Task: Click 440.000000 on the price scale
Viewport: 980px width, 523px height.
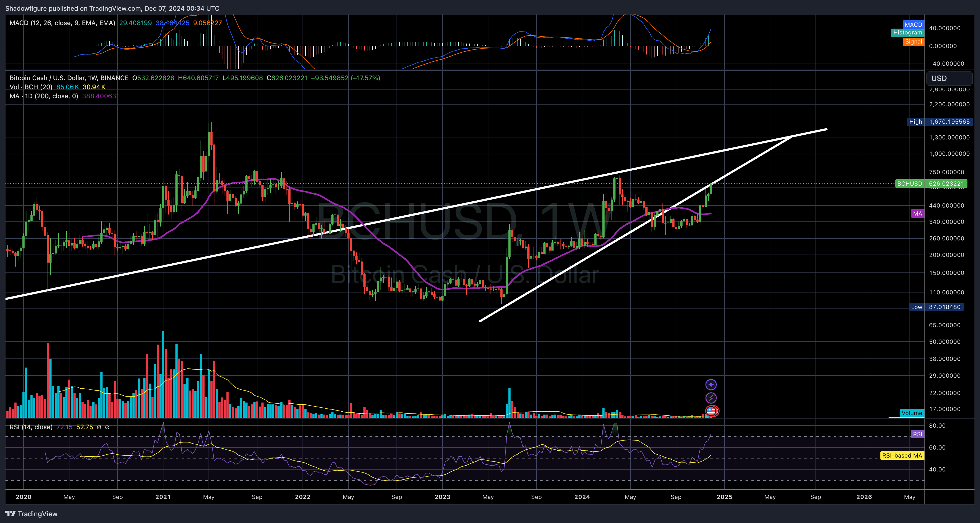Action: [x=947, y=206]
